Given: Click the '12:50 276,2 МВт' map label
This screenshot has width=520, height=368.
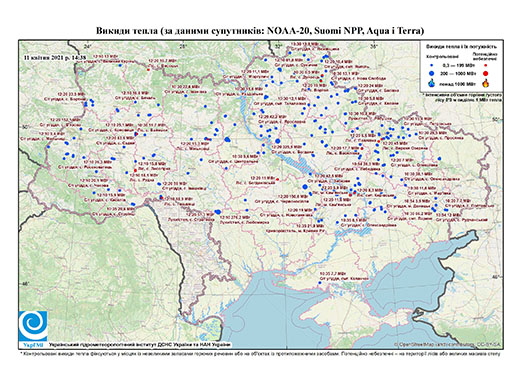Looking at the screenshot, I should pos(236,217).
